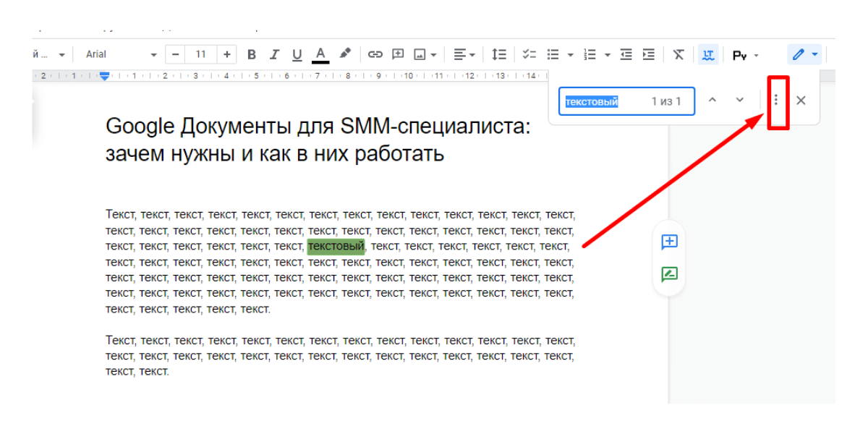Open the text color picker
This screenshot has width=868, height=434.
pyautogui.click(x=320, y=55)
